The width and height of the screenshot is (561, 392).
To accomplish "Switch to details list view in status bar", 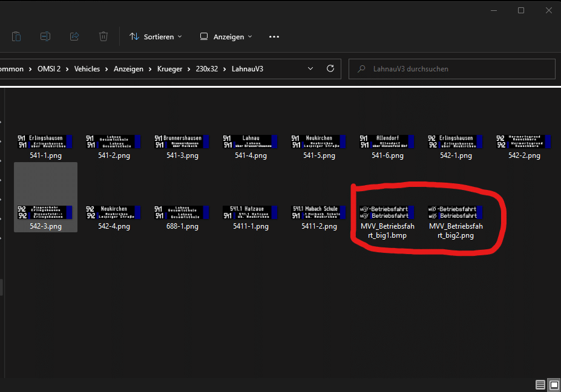I will 540,385.
